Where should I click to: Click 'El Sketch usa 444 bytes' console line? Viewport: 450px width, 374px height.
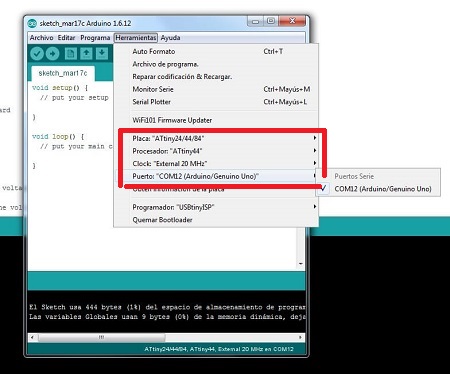(167, 307)
